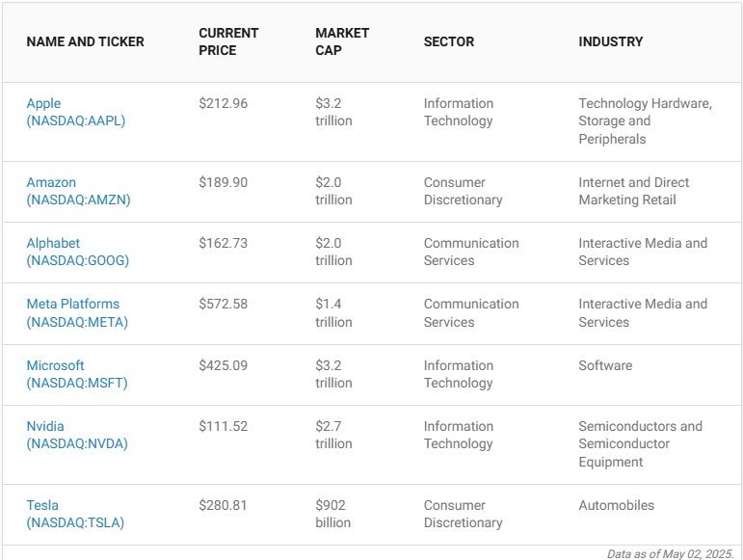743x560 pixels.
Task: Select the Market Cap column header
Action: click(x=342, y=41)
